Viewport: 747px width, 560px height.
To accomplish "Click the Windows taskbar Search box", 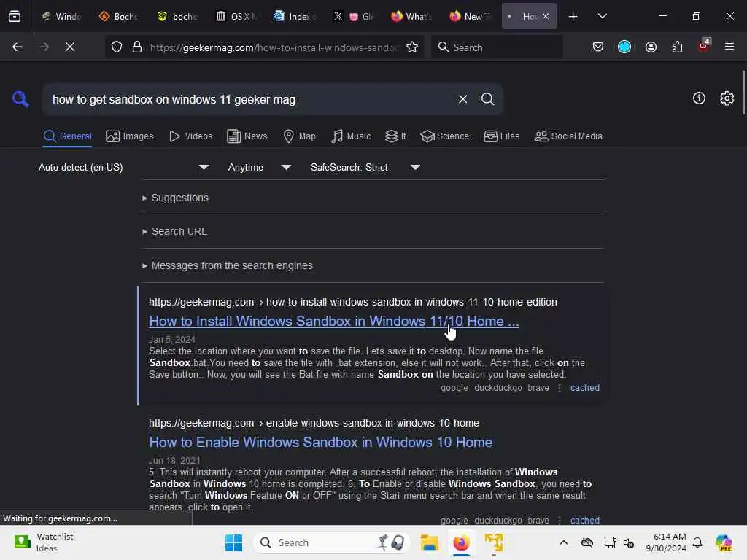I will point(332,542).
